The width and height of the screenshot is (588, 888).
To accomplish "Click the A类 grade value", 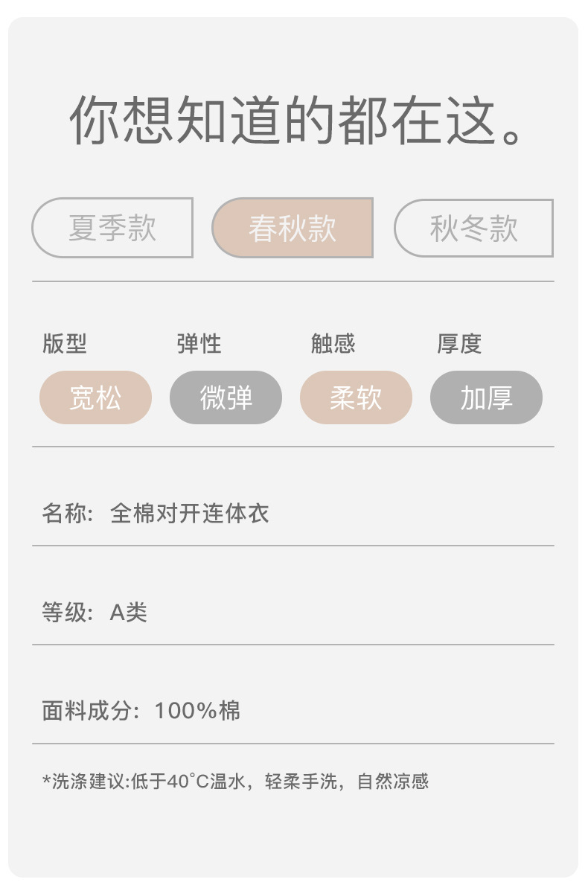I will coord(129,613).
